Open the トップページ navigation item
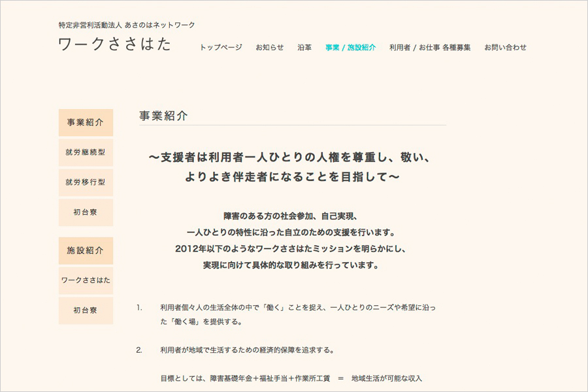This screenshot has height=392, width=588. (221, 48)
